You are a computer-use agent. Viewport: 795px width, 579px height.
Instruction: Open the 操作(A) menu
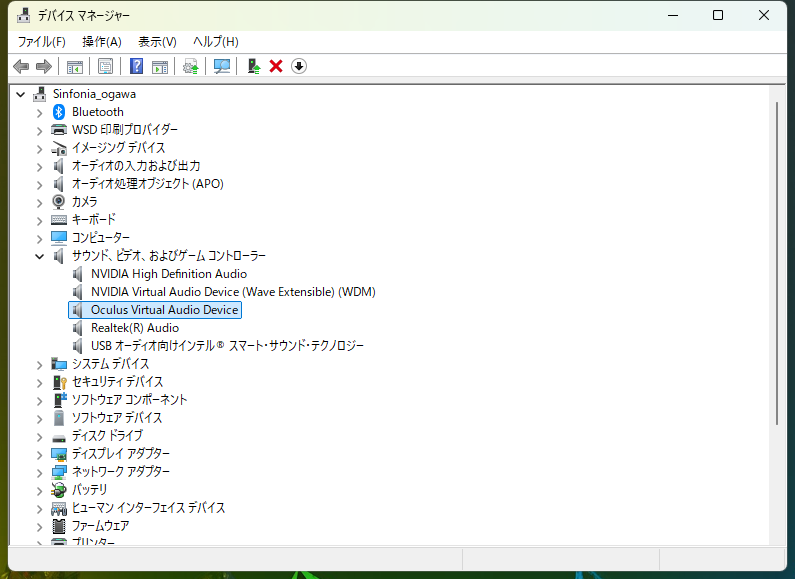click(x=101, y=41)
